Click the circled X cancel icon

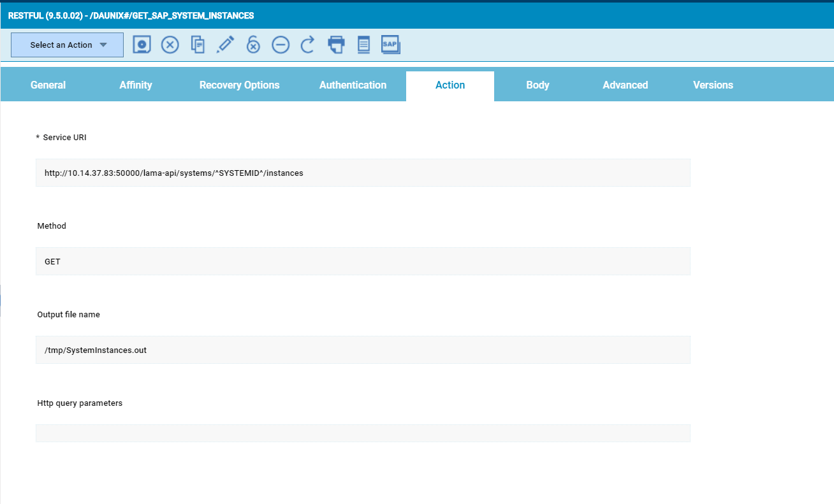coord(170,45)
